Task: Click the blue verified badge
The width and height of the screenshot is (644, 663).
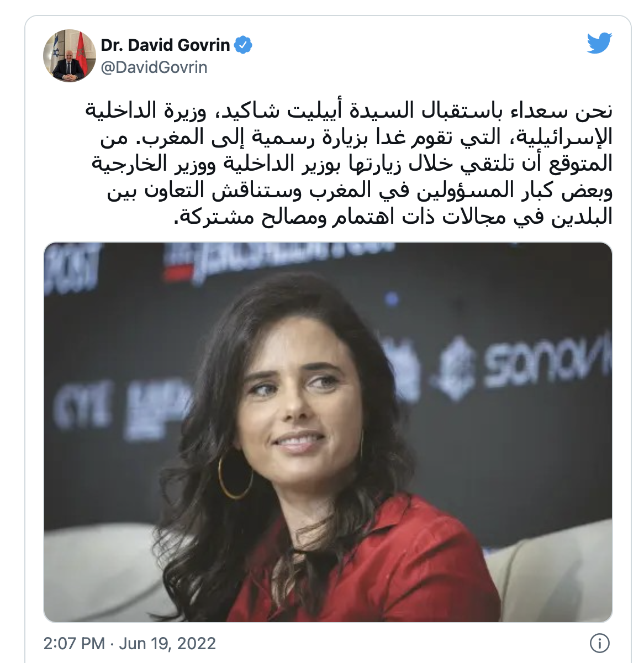Action: tap(243, 45)
